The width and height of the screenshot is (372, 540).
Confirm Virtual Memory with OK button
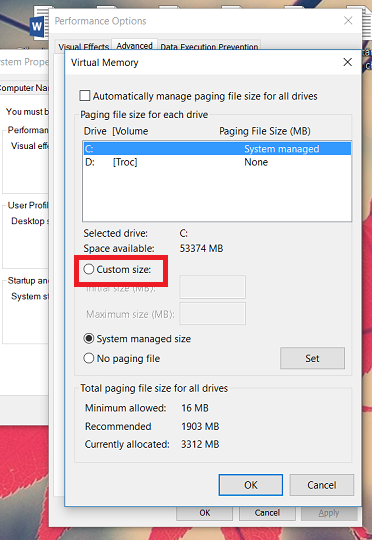click(x=251, y=485)
